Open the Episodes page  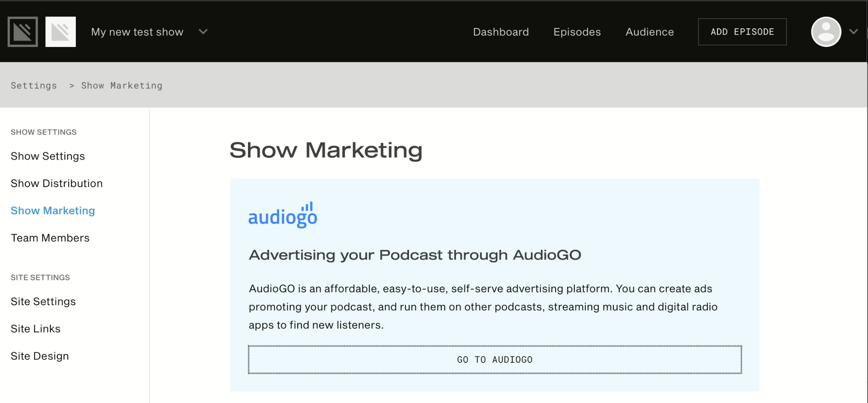[x=577, y=32]
